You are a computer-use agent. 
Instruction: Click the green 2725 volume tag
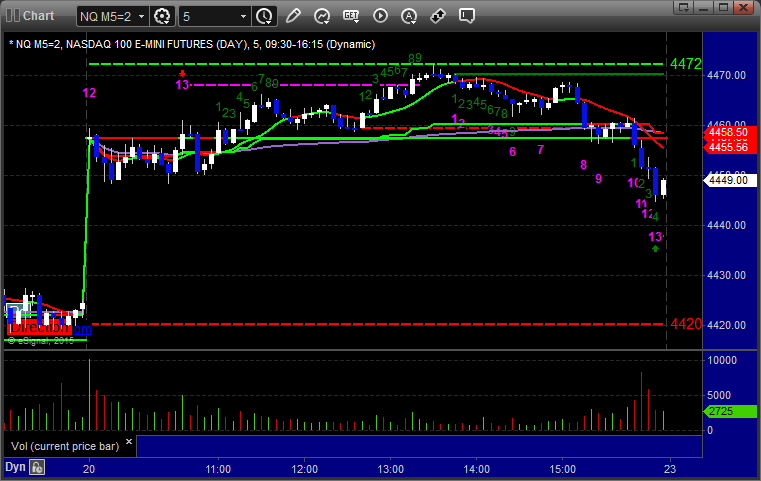click(730, 411)
